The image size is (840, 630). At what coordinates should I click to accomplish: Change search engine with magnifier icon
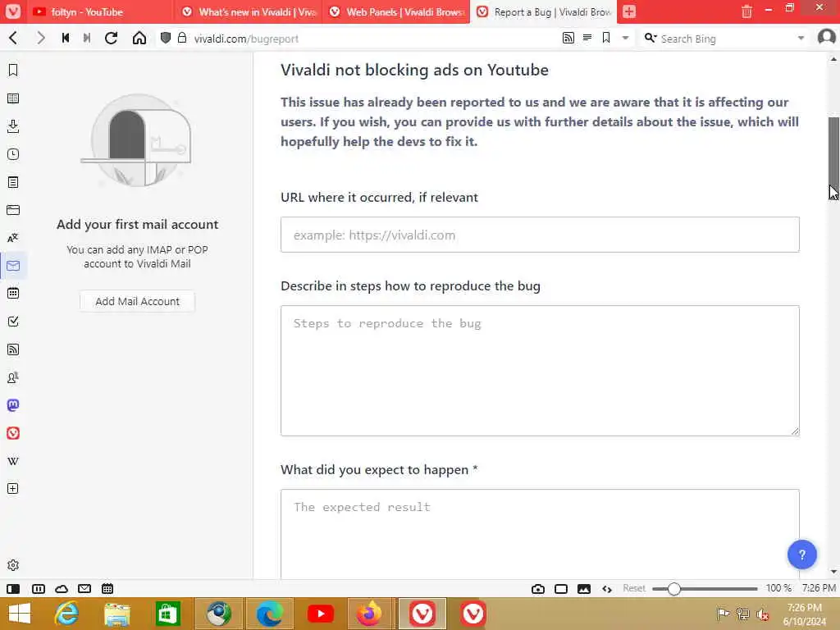(x=651, y=38)
